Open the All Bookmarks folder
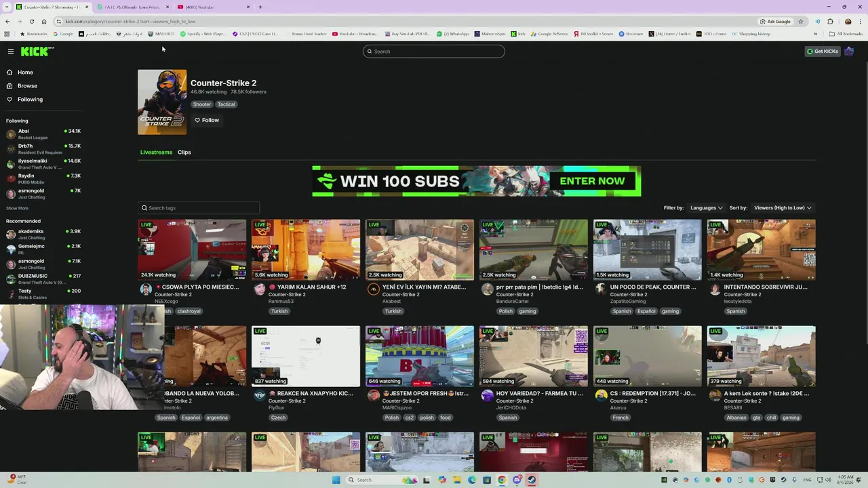This screenshot has width=868, height=488. pos(846,34)
